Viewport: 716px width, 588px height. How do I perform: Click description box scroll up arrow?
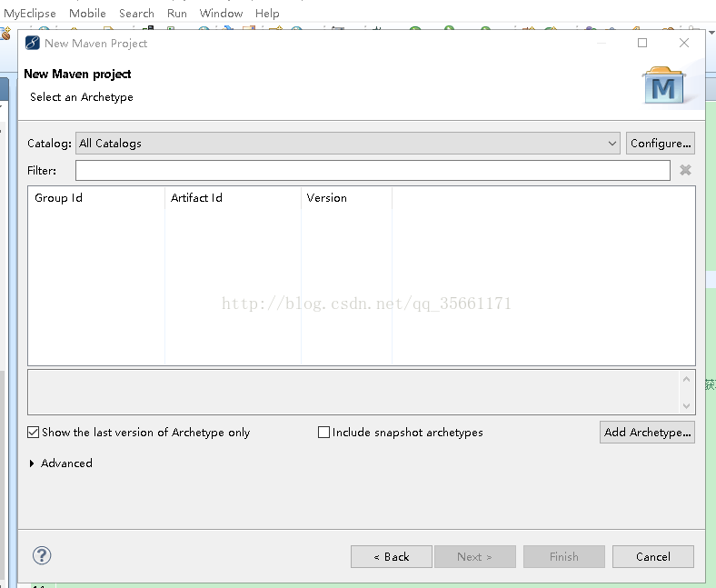(686, 379)
